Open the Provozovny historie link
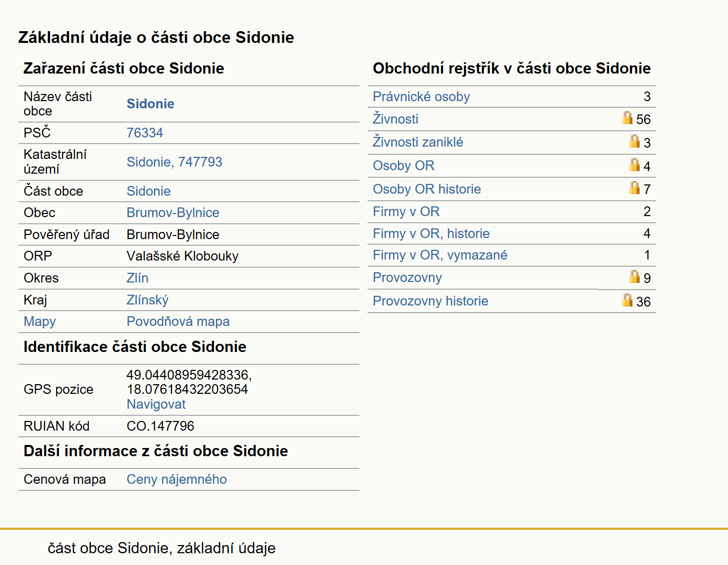The height and width of the screenshot is (565, 728). click(430, 301)
